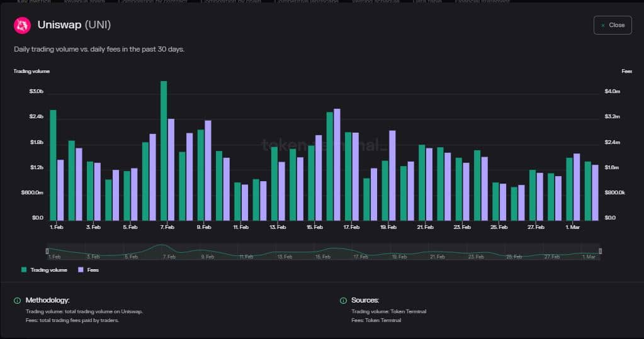Viewport: 644px width, 339px height.
Task: Click the Trading volume axis title top left
Action: pyautogui.click(x=31, y=72)
